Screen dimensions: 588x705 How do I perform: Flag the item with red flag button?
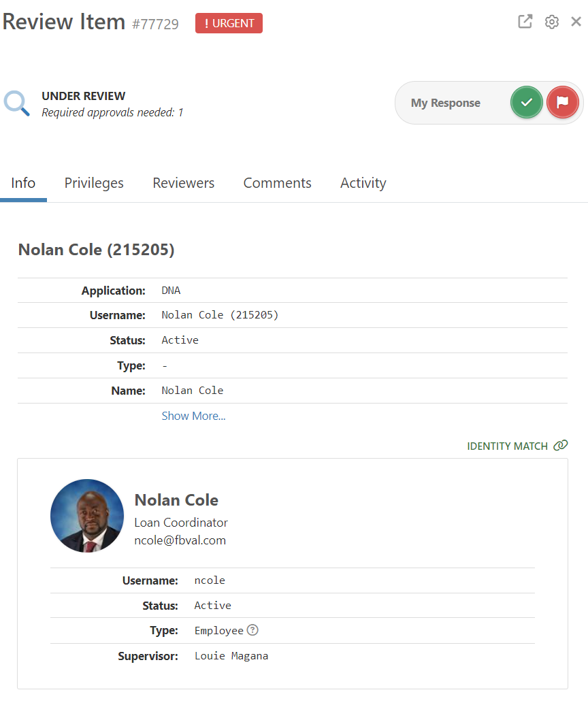click(562, 103)
